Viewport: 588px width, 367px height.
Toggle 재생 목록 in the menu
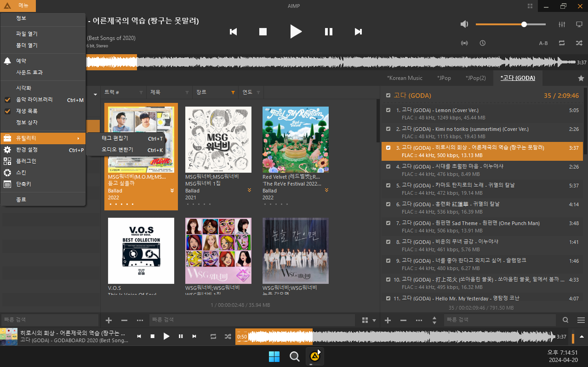coord(43,111)
